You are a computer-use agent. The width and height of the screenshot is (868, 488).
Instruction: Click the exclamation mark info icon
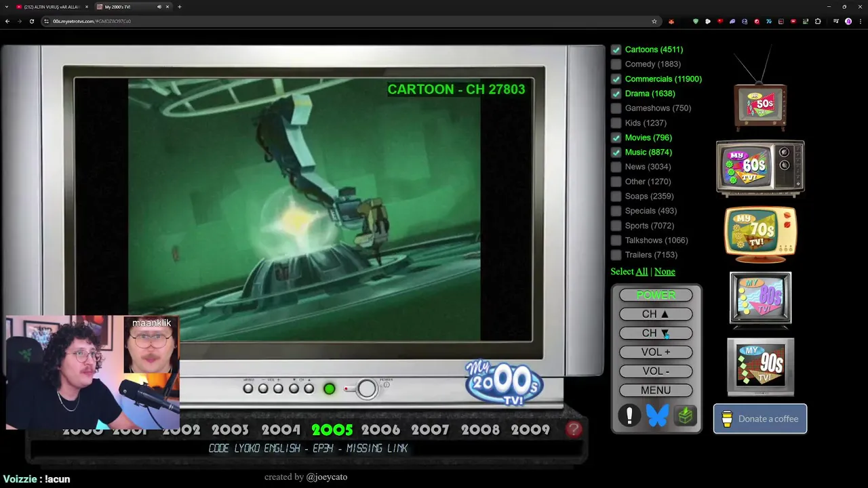coord(629,415)
